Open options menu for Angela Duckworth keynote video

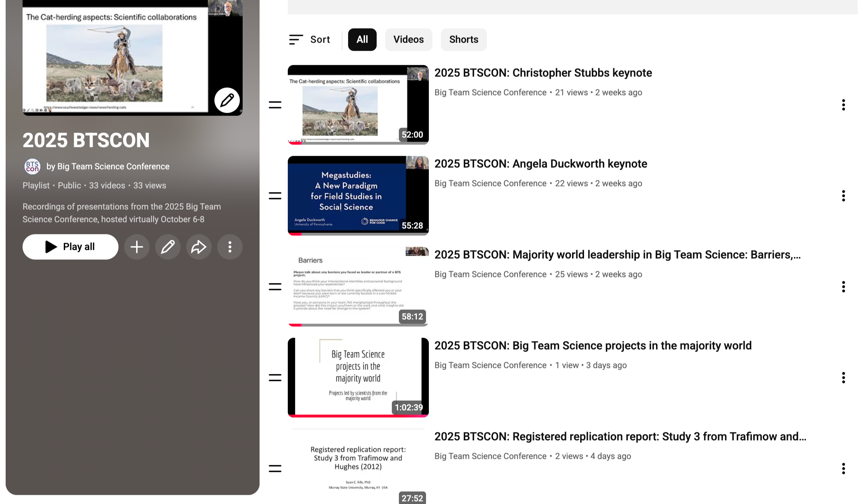point(844,196)
